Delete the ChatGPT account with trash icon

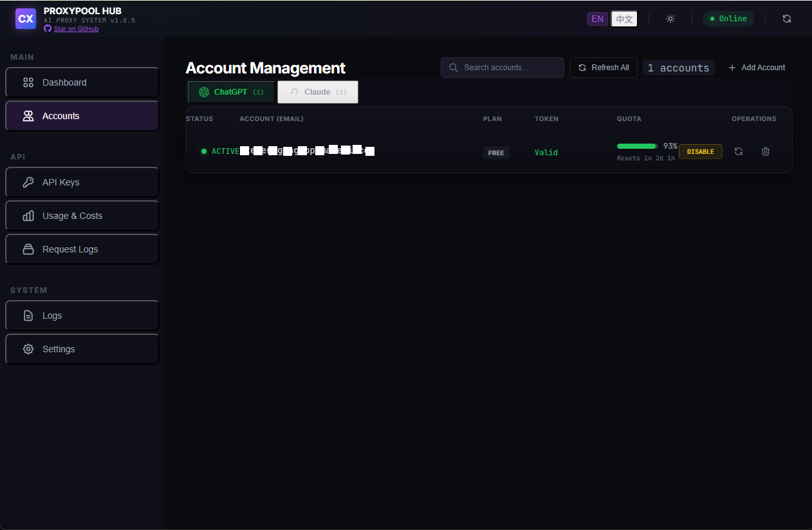(x=766, y=151)
